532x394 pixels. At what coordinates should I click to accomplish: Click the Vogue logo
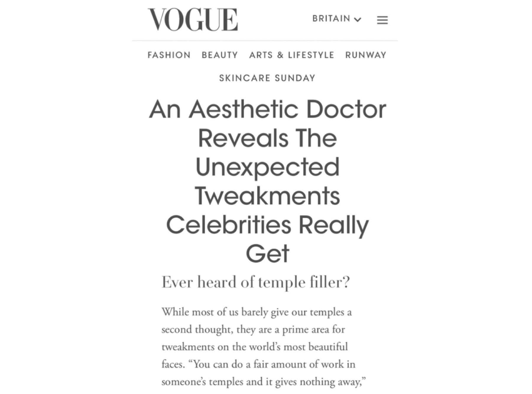pyautogui.click(x=193, y=20)
